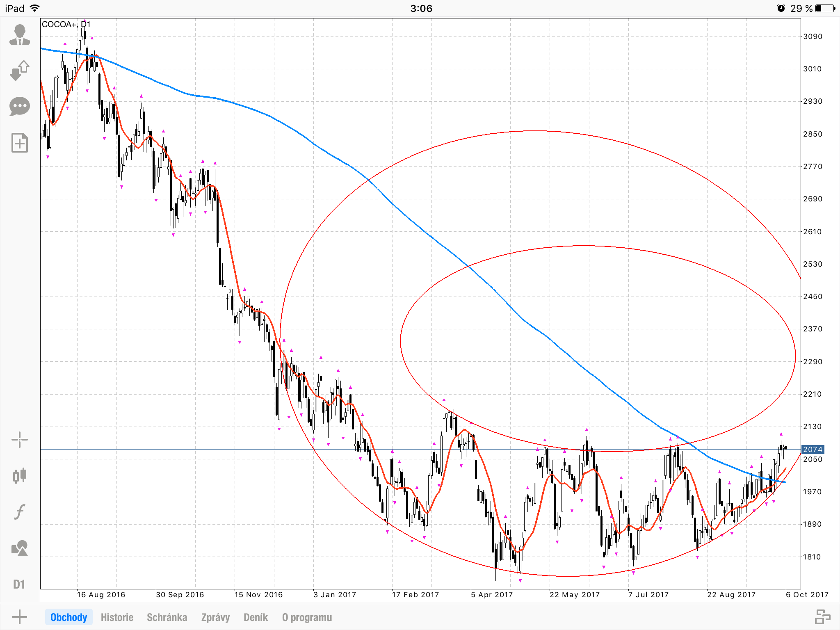Switch to the Historie tab

(117, 617)
